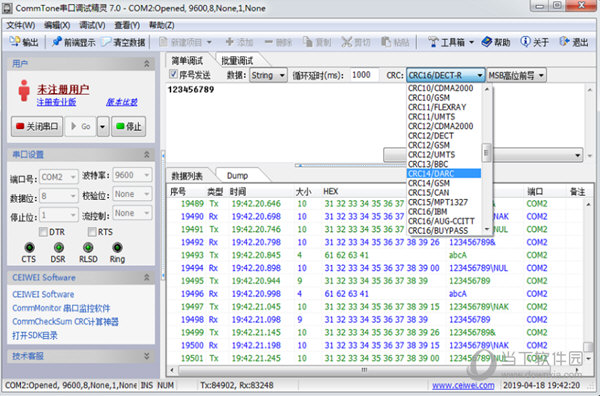600x396 pixels.
Task: Collapse the 用户 panel
Action: [x=147, y=64]
